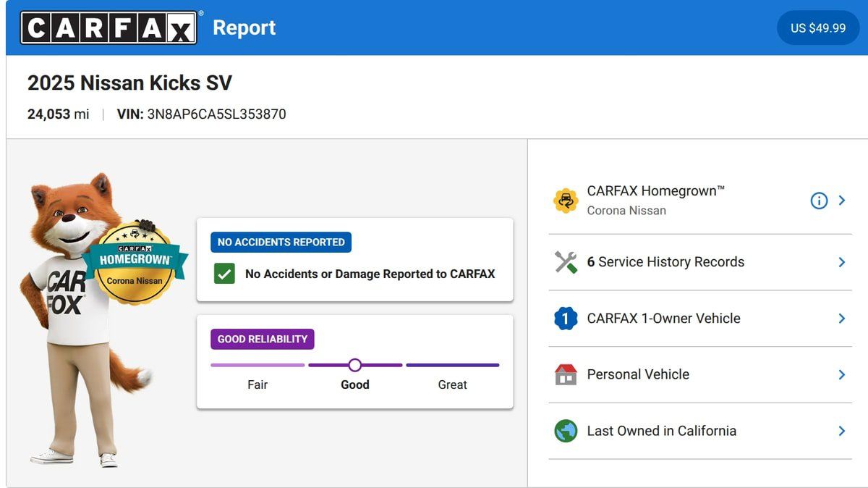Click the Great reliability label
The height and width of the screenshot is (488, 868).
click(x=453, y=384)
